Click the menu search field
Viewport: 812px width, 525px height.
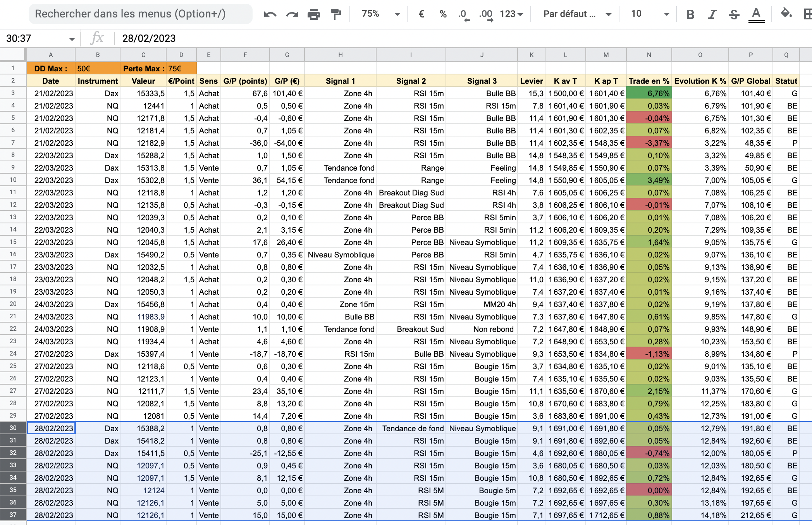140,14
